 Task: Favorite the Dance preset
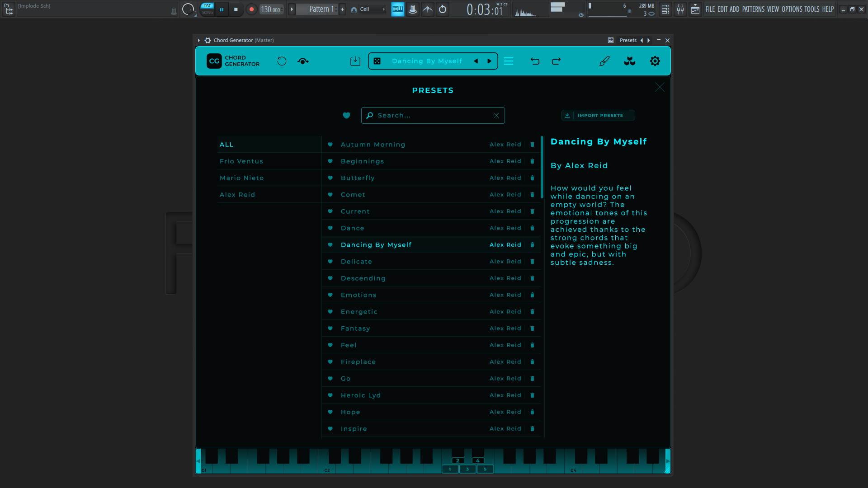[330, 228]
